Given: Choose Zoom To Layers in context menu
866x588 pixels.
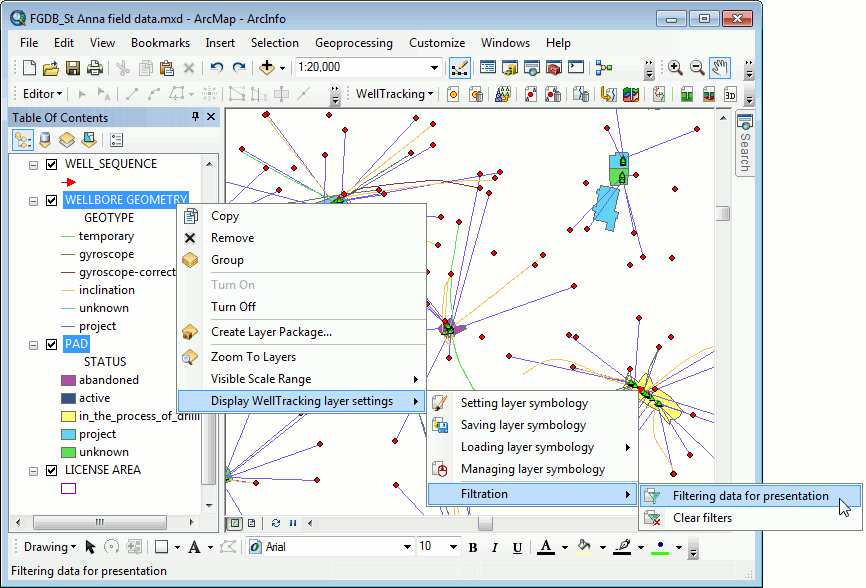Looking at the screenshot, I should tap(302, 357).
